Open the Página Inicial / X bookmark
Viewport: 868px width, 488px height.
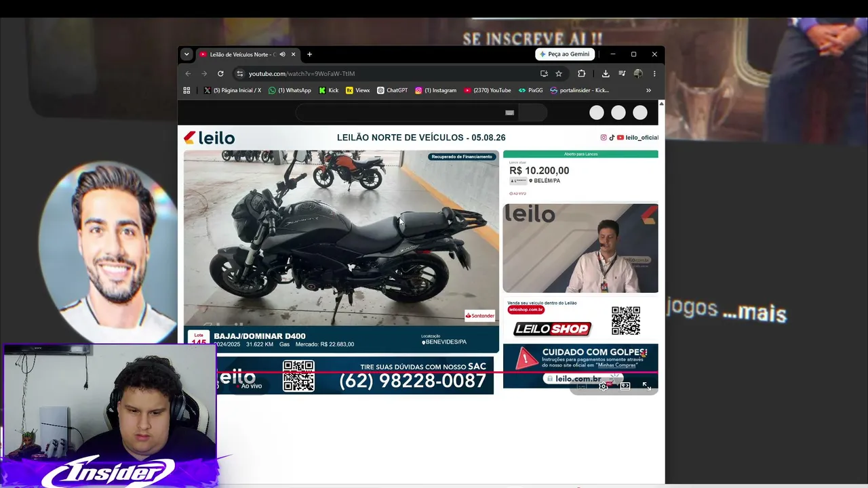tap(232, 90)
